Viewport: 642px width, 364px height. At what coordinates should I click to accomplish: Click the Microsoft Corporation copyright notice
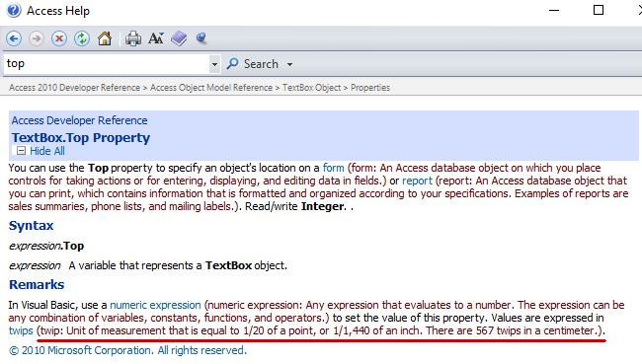coord(127,350)
